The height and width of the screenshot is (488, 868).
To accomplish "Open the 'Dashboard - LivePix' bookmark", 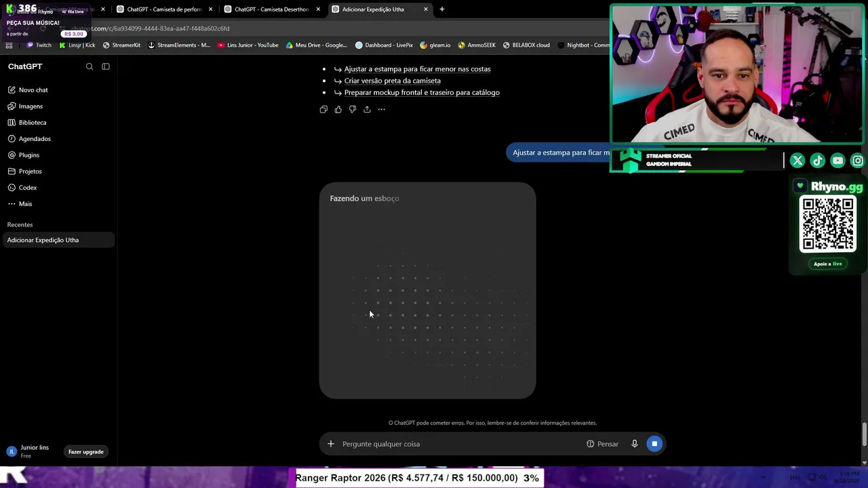I will 384,45.
